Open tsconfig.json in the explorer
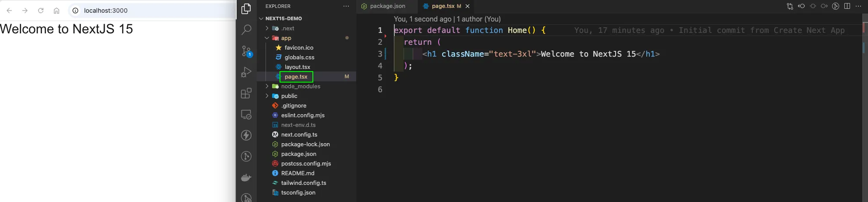The width and height of the screenshot is (868, 202). tap(298, 192)
